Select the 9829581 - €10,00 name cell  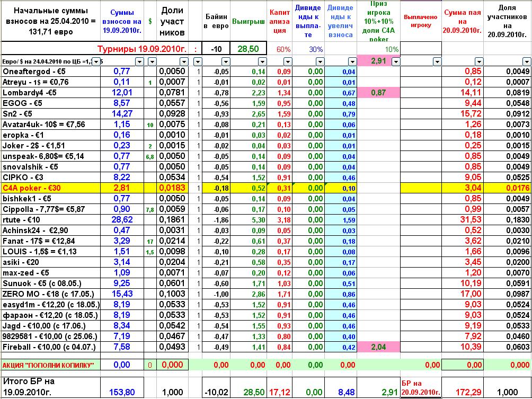click(51, 336)
